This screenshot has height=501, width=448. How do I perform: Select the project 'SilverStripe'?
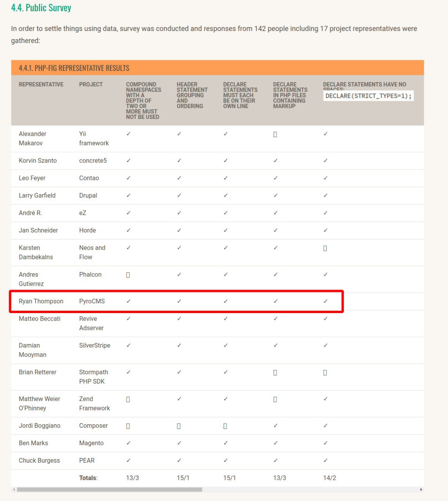pyautogui.click(x=95, y=345)
